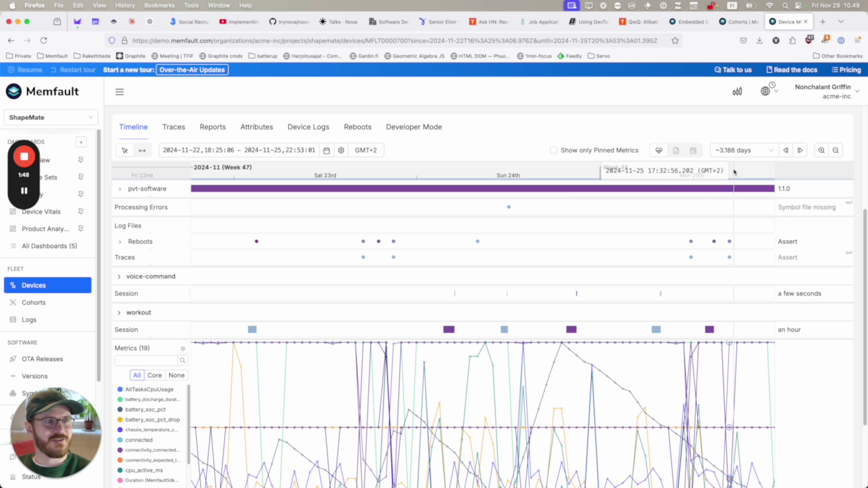Click the AllTasksCpuUsage blue color dot

(x=120, y=390)
